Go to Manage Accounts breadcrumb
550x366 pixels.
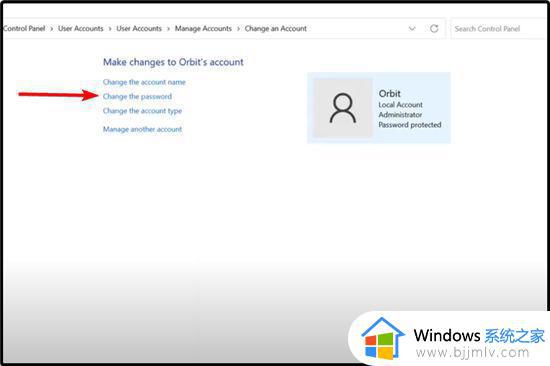click(x=203, y=28)
